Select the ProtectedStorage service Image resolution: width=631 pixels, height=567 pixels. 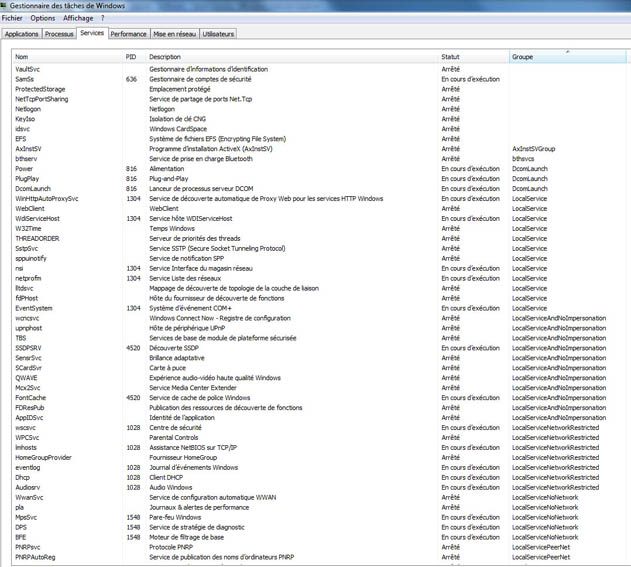[40, 89]
